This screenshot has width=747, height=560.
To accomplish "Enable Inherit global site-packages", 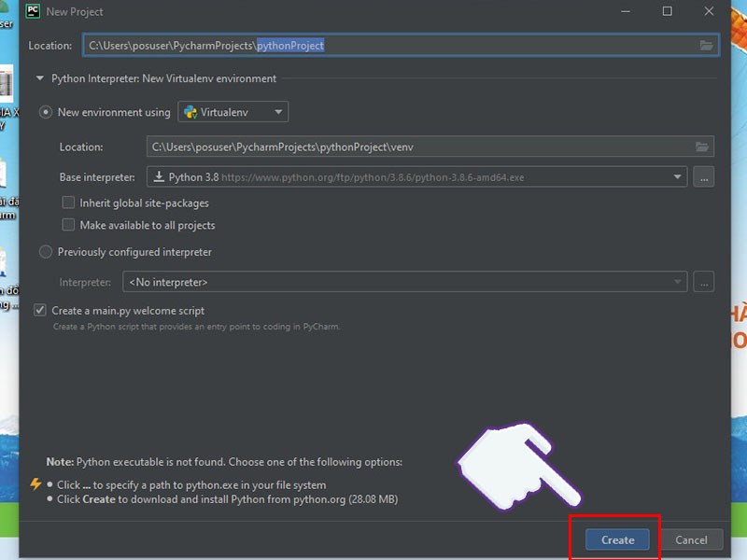I will tap(68, 203).
